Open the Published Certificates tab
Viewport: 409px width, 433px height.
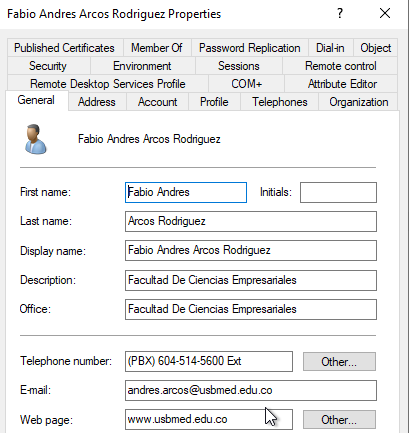[64, 48]
